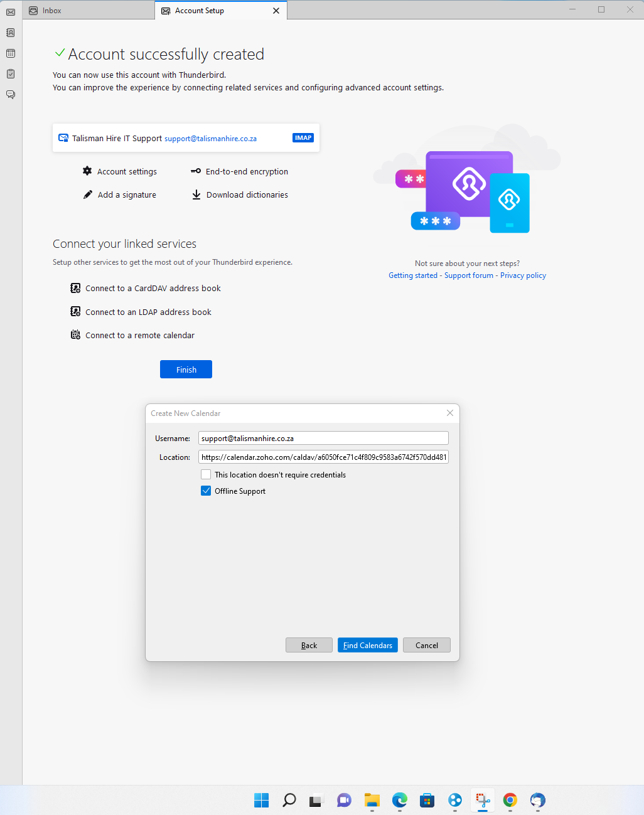644x815 pixels.
Task: Open Chat space in left sidebar
Action: click(x=11, y=95)
